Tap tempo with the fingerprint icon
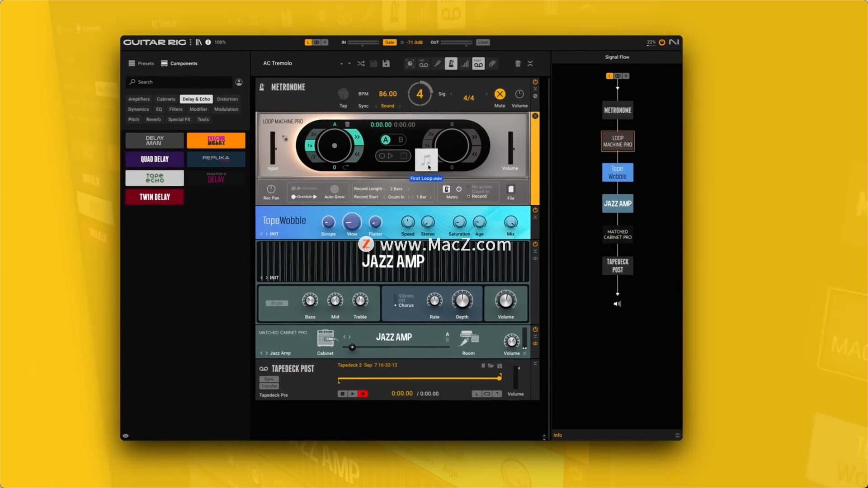868x488 pixels. 343,94
